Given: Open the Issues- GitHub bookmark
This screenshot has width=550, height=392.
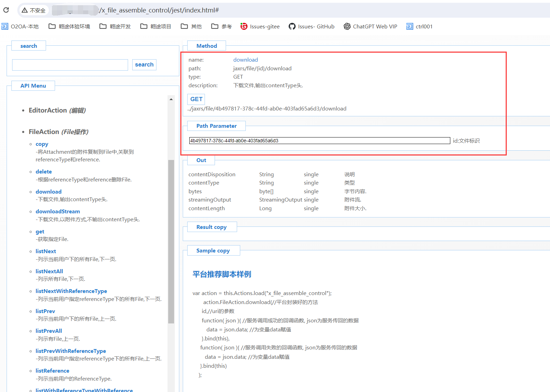Looking at the screenshot, I should 312,26.
